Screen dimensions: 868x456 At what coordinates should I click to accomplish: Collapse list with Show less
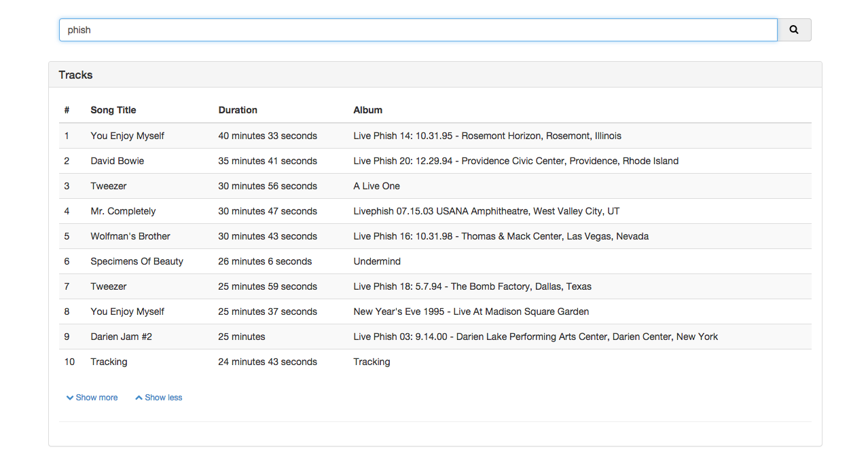(x=159, y=398)
